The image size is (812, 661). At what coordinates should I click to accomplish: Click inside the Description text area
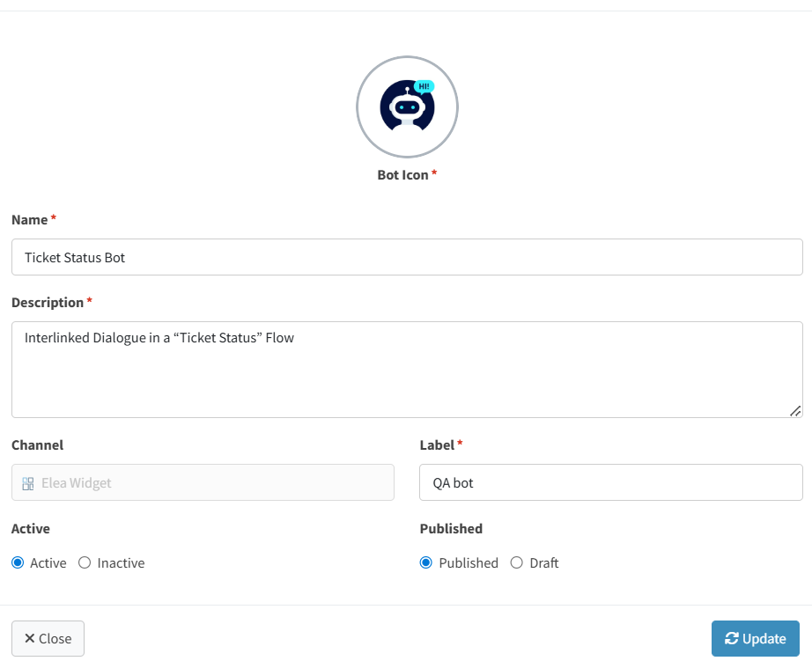[407, 370]
